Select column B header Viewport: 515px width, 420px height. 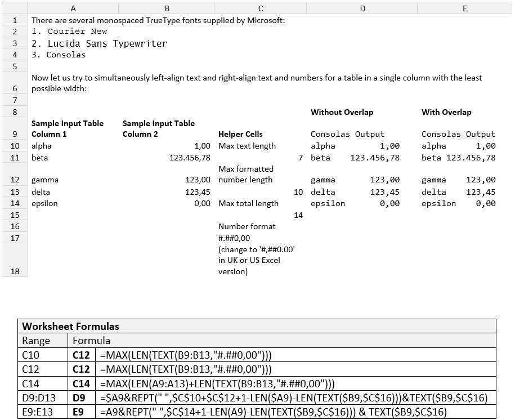[x=167, y=8]
